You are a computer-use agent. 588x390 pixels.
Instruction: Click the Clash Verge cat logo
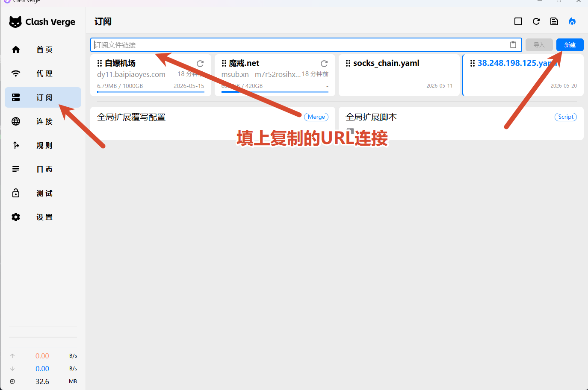15,22
